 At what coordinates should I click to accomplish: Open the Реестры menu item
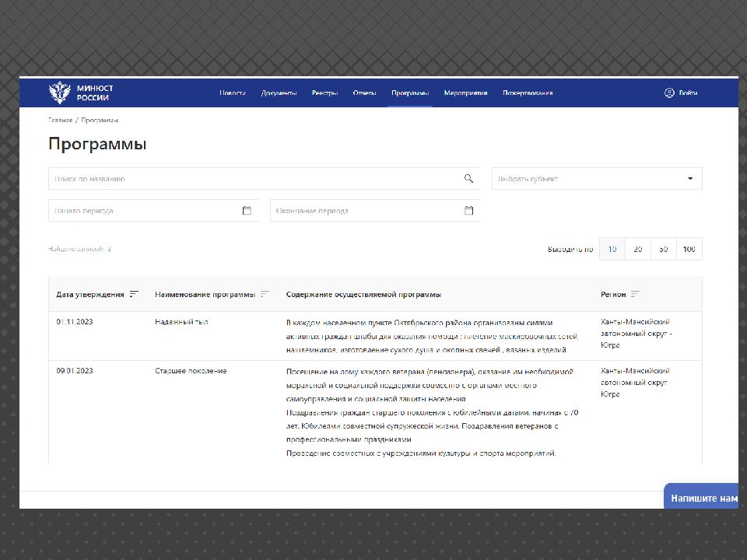[x=325, y=93]
